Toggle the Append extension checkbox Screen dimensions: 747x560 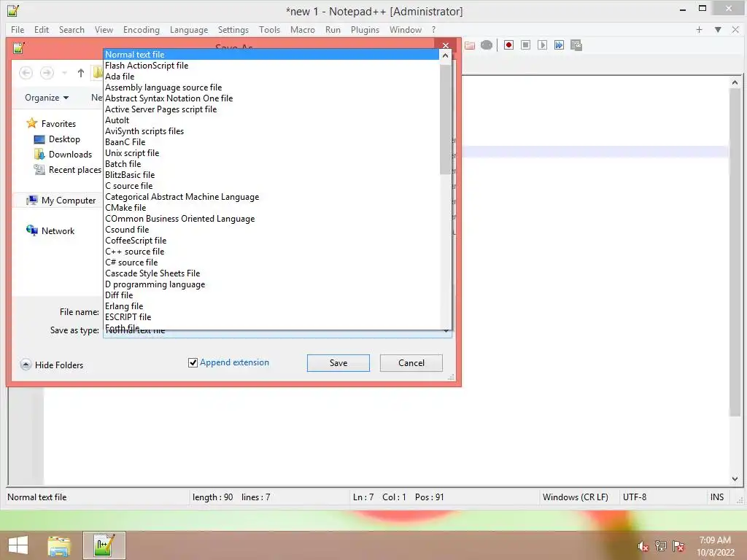tap(193, 363)
